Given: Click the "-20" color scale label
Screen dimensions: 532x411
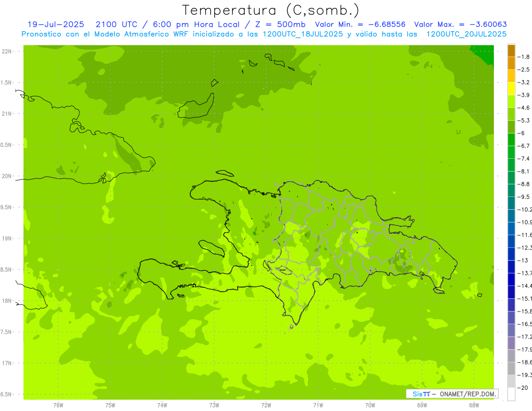Looking at the screenshot, I should (x=522, y=388).
